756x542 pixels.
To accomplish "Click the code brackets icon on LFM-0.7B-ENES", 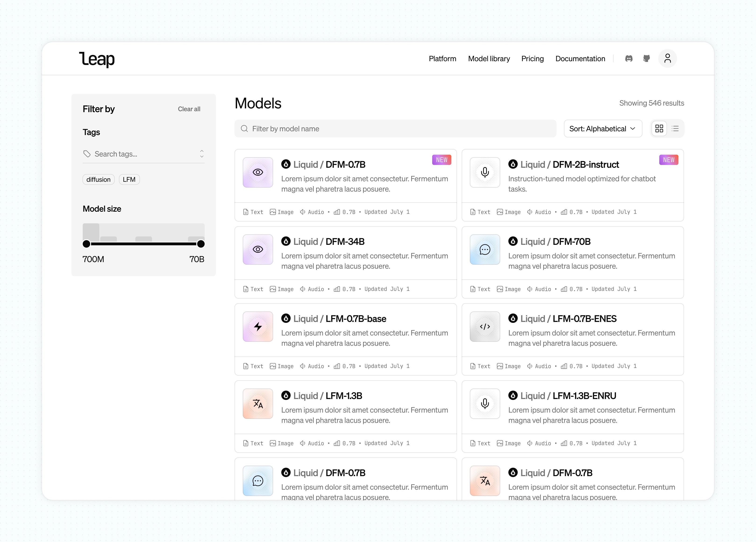I will click(x=485, y=326).
